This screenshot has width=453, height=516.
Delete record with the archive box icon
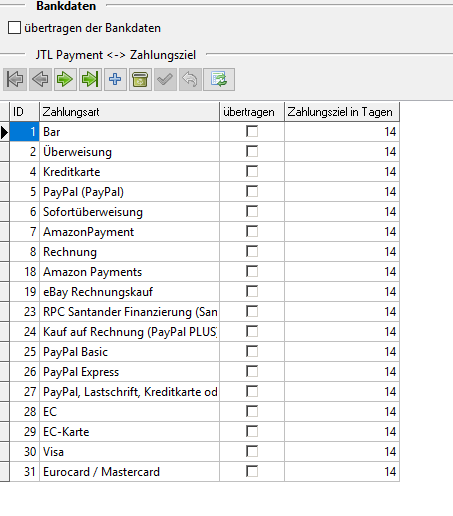[x=140, y=79]
